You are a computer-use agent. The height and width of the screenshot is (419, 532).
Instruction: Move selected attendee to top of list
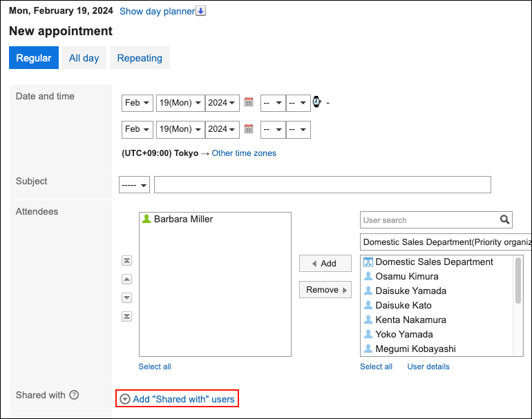(126, 261)
